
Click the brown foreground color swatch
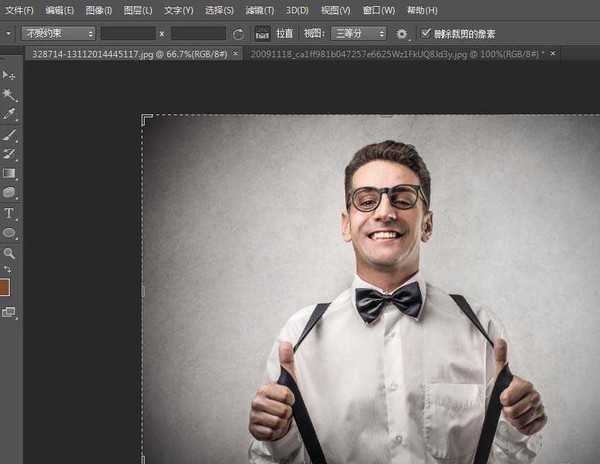pyautogui.click(x=5, y=287)
